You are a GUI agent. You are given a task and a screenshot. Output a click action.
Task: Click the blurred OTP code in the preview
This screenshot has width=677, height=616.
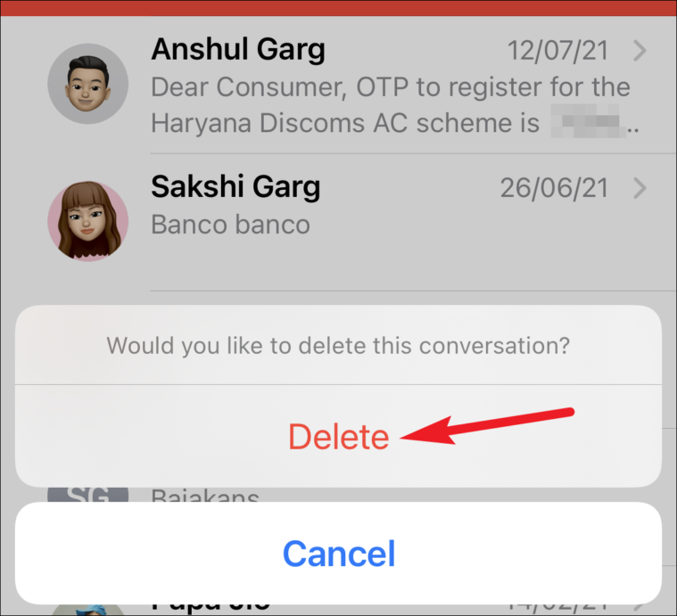point(588,121)
